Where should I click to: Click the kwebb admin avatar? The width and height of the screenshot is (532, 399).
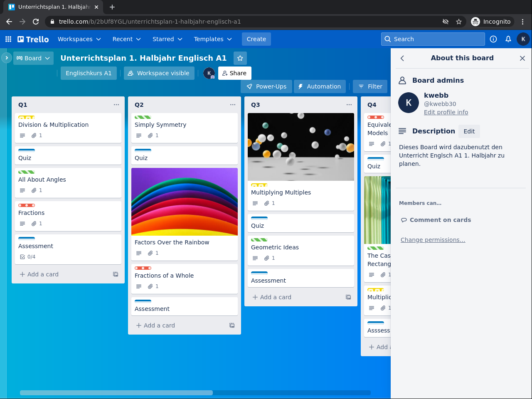[x=409, y=103]
